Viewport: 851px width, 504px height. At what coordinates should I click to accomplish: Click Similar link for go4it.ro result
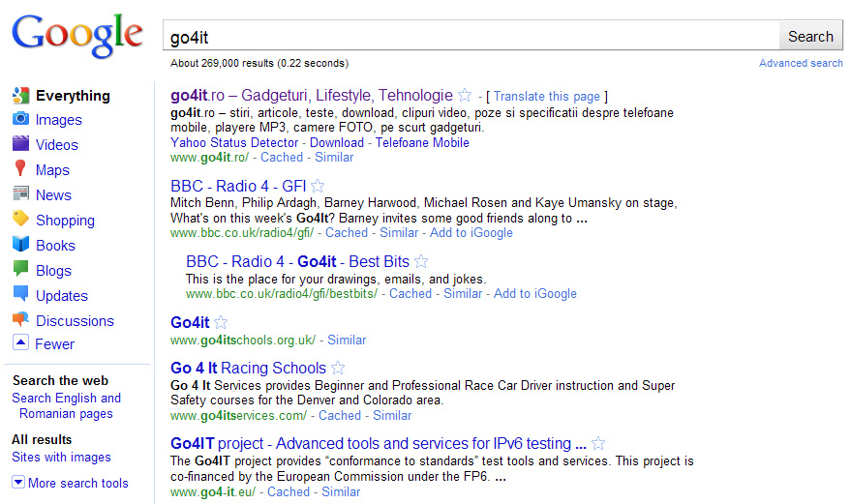[334, 158]
